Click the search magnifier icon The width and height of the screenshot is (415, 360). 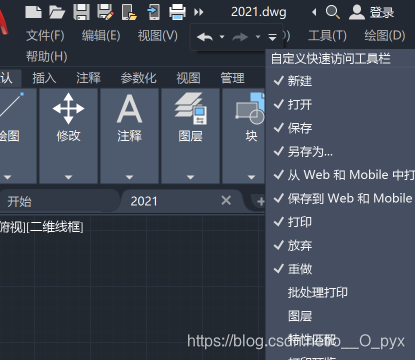333,12
